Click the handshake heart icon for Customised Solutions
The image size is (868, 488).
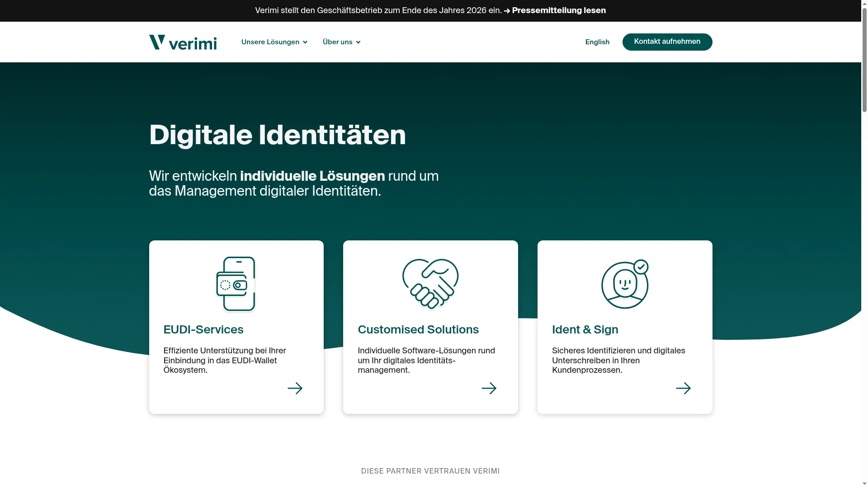pos(430,284)
